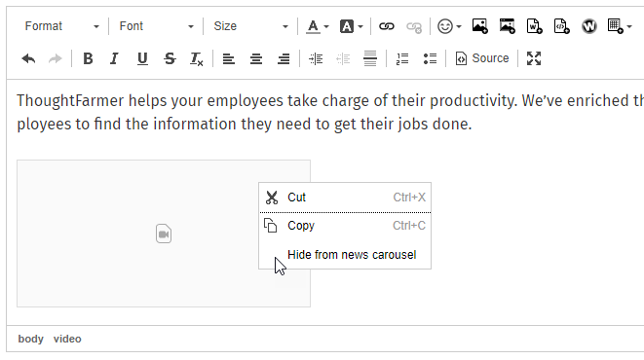Toggle italic formatting

click(x=115, y=58)
